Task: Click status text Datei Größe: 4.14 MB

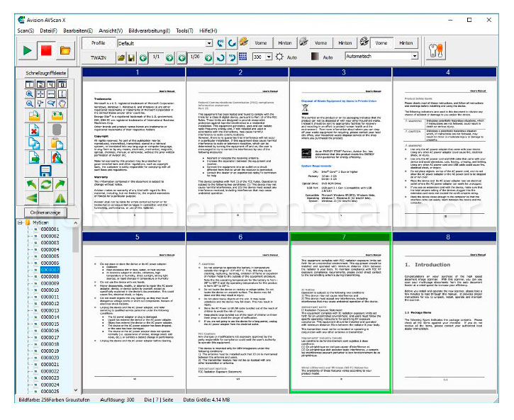Action: point(206,399)
